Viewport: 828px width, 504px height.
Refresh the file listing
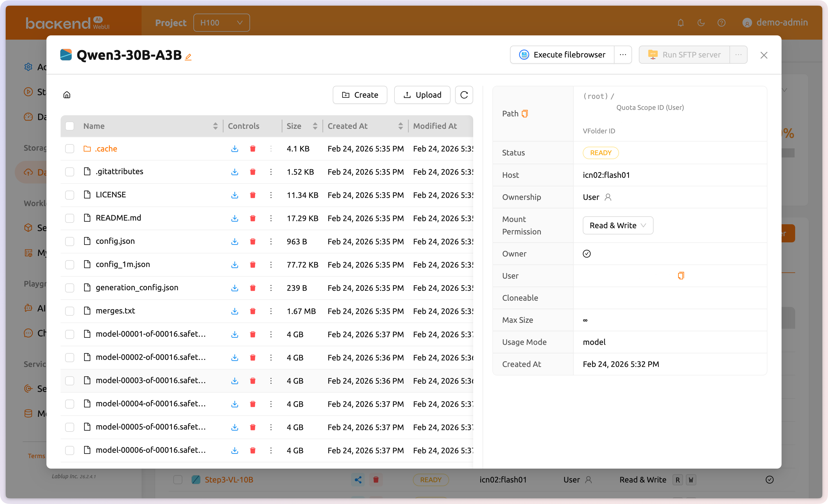[x=464, y=95]
